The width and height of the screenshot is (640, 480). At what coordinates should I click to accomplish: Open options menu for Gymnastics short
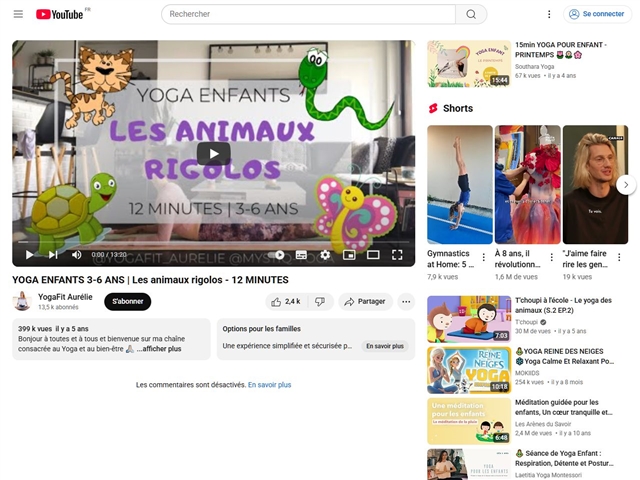tap(484, 257)
